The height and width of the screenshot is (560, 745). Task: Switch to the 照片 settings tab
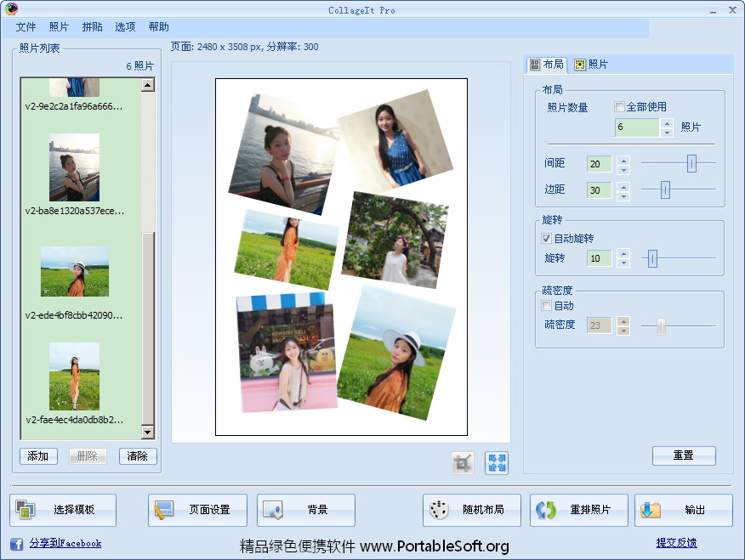[591, 65]
